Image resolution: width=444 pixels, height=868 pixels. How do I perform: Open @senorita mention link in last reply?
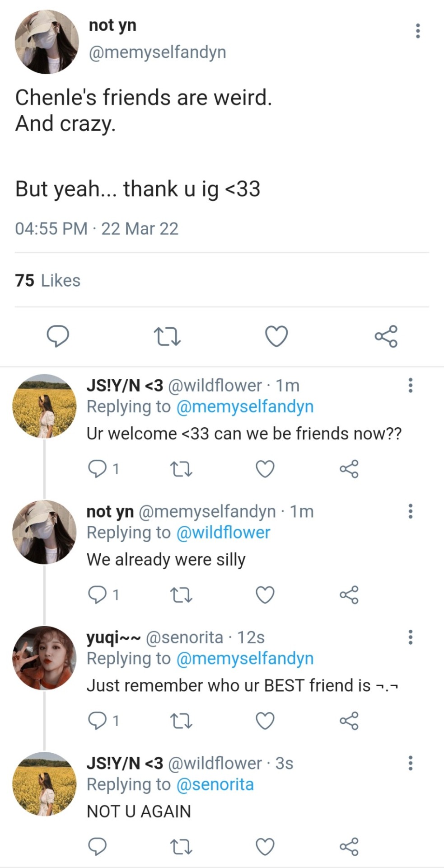click(x=215, y=785)
